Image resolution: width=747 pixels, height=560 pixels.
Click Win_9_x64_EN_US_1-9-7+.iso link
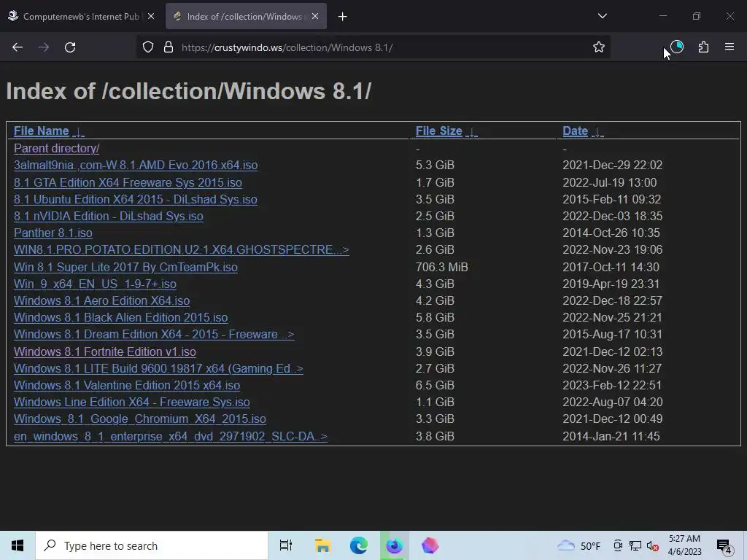pyautogui.click(x=96, y=284)
